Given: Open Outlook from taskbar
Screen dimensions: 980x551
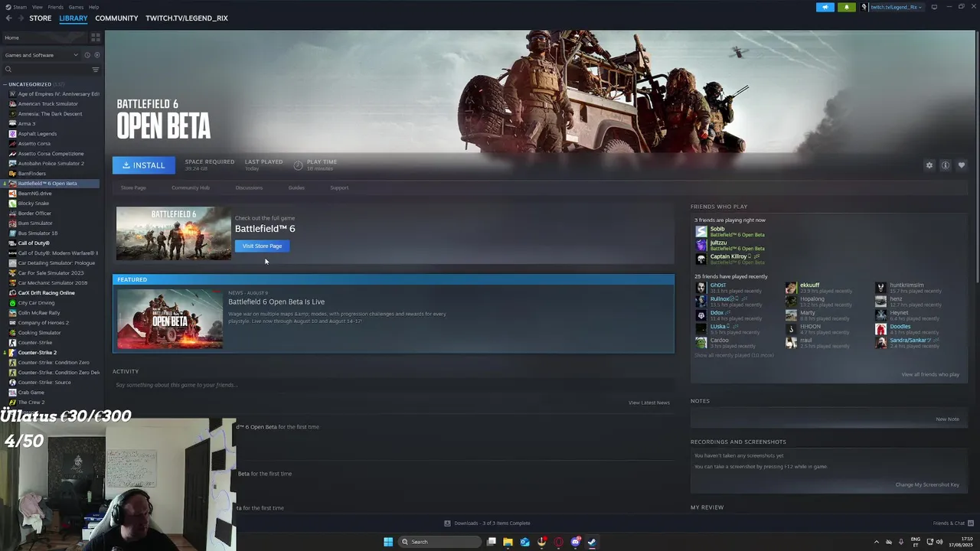Looking at the screenshot, I should (x=524, y=542).
